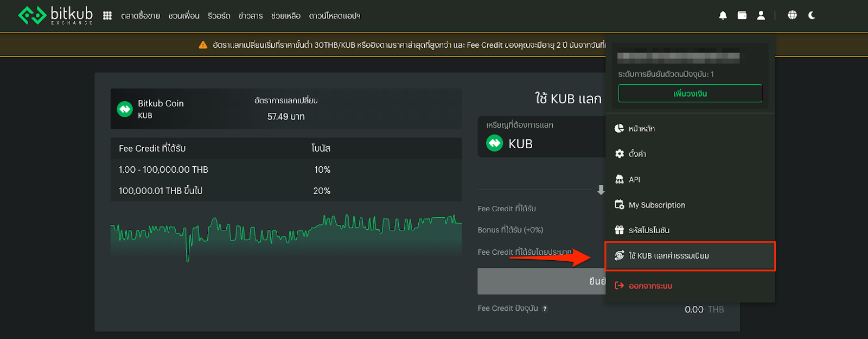
Task: Open the Bitkub Exchange logo home link
Action: 55,15
